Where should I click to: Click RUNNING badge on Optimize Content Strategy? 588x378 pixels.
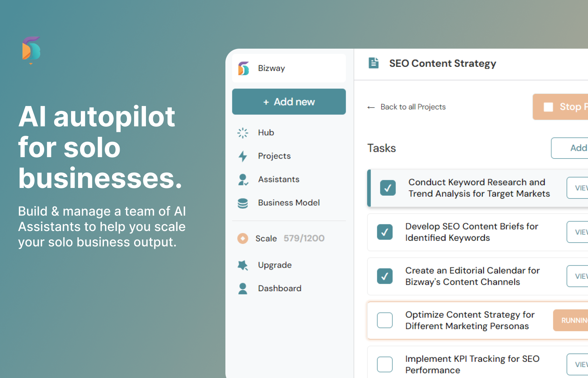(x=570, y=320)
